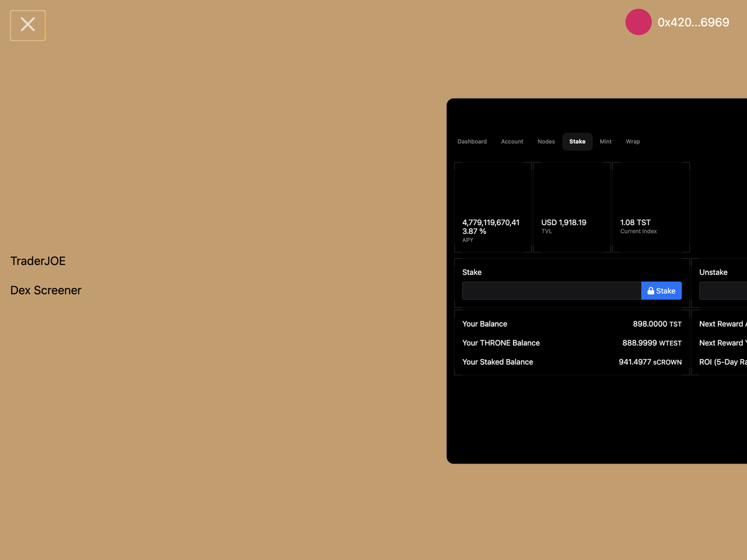Select the active Stake tab

tap(577, 141)
